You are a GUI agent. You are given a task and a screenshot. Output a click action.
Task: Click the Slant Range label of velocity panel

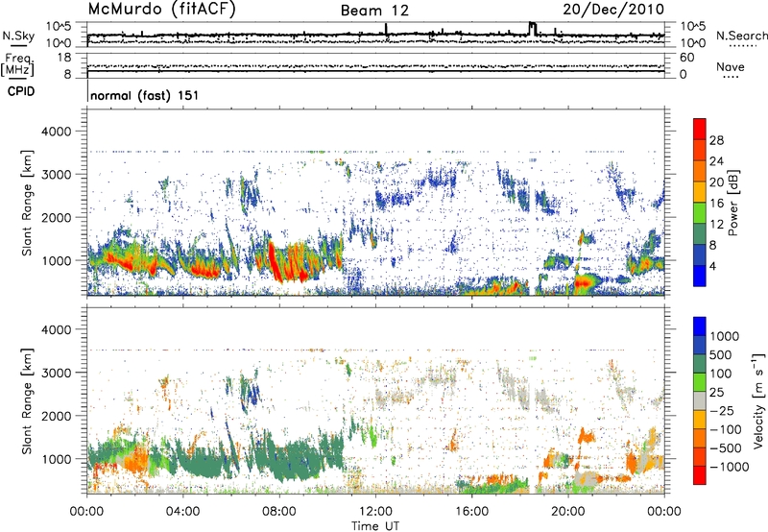(x=27, y=400)
